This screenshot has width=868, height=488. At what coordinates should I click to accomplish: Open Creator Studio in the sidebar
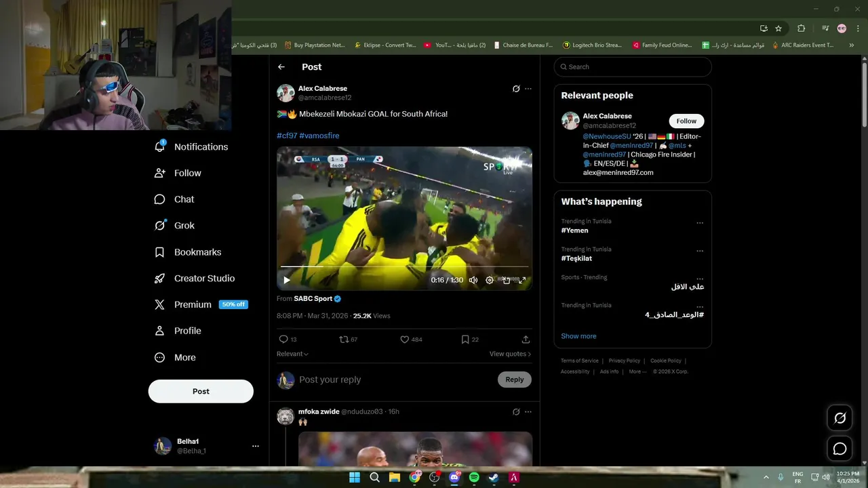click(x=195, y=279)
